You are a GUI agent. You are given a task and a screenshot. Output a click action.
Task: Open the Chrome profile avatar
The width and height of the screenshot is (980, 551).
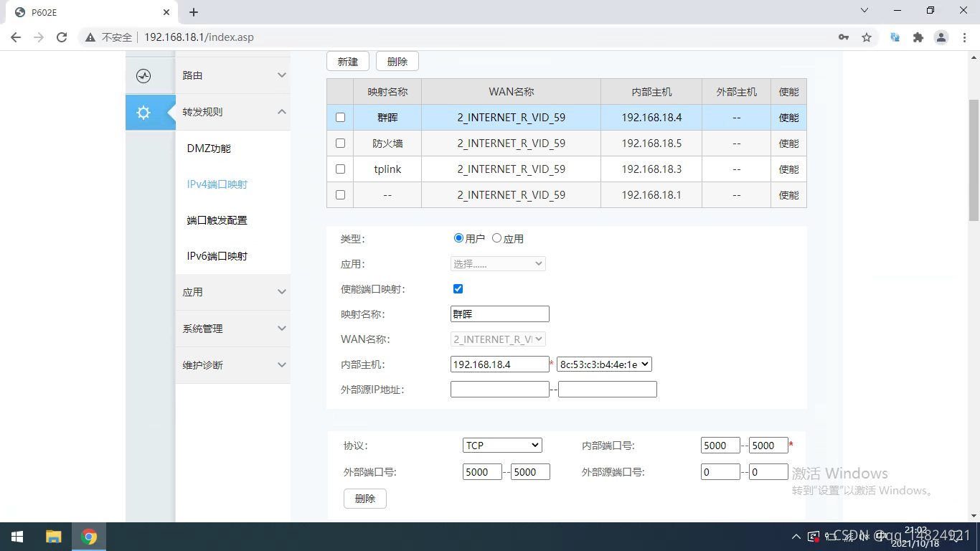(x=941, y=37)
